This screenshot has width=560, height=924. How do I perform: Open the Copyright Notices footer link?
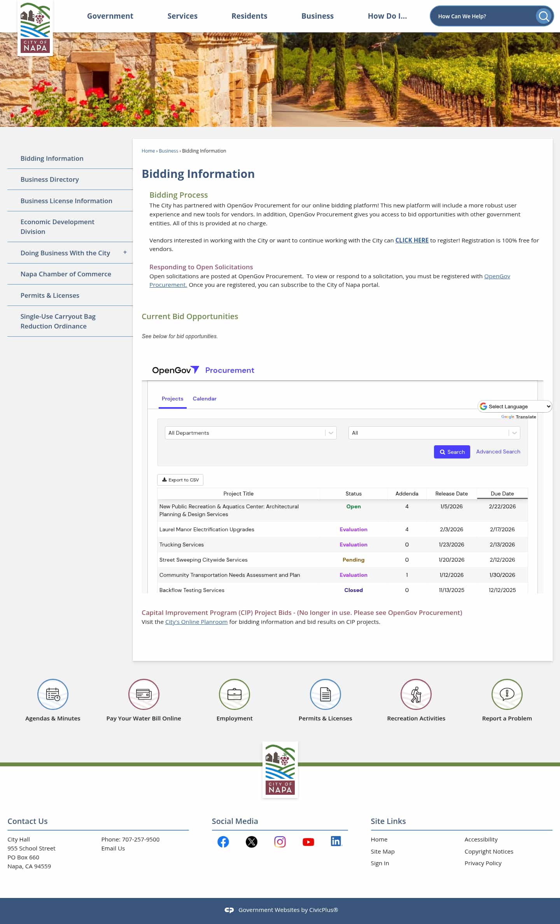pyautogui.click(x=489, y=852)
